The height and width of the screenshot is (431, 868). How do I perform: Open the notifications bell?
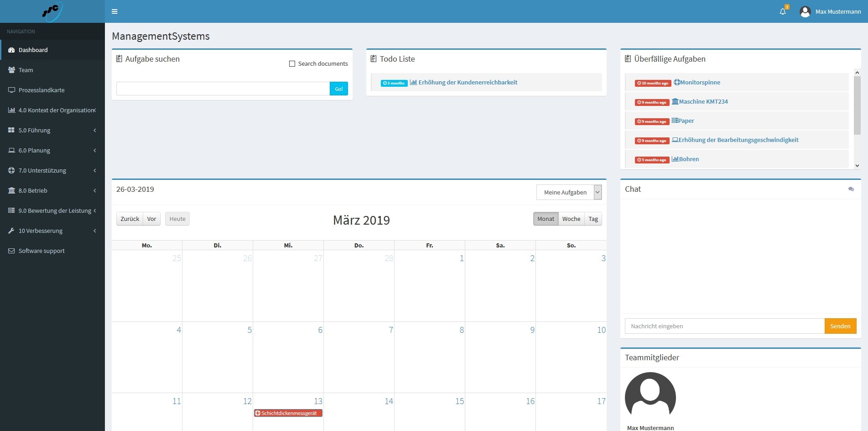click(x=783, y=11)
